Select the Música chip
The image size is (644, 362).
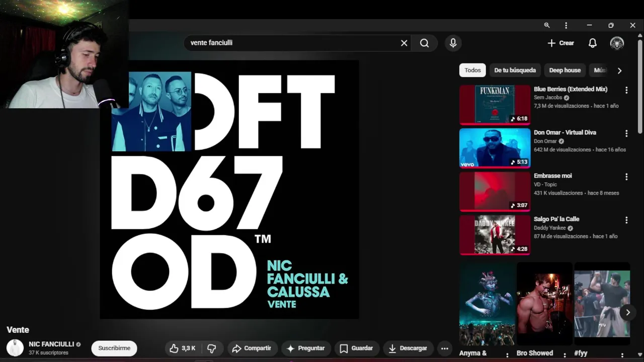600,70
